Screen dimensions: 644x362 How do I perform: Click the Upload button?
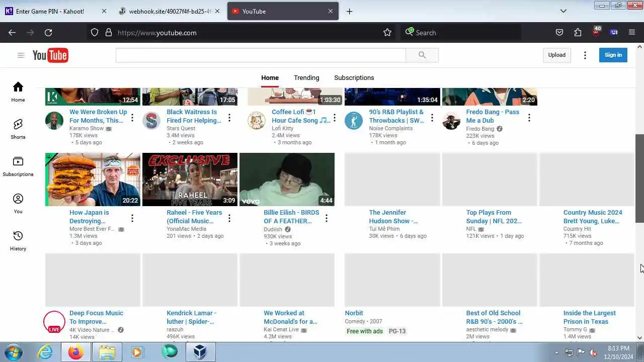point(557,55)
